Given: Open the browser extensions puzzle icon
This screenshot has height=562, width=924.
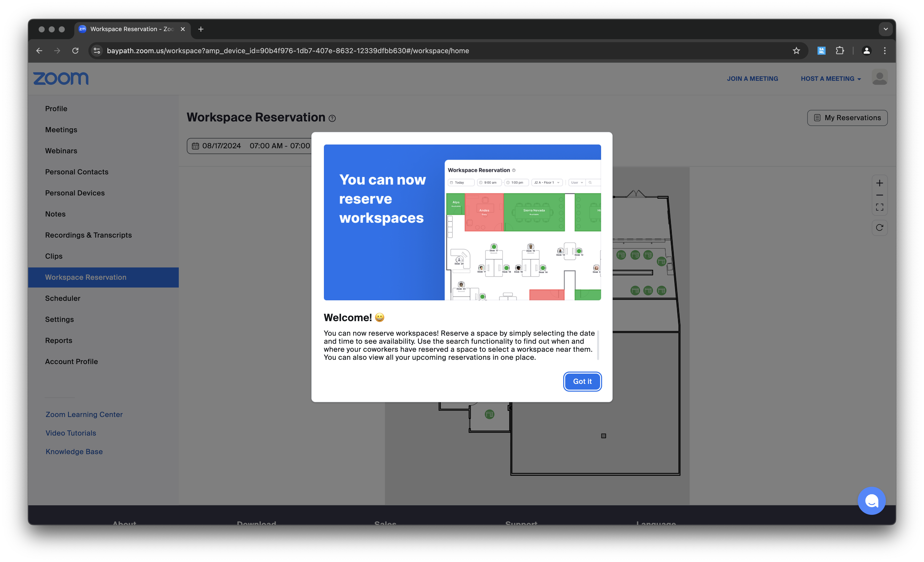Looking at the screenshot, I should tap(840, 51).
